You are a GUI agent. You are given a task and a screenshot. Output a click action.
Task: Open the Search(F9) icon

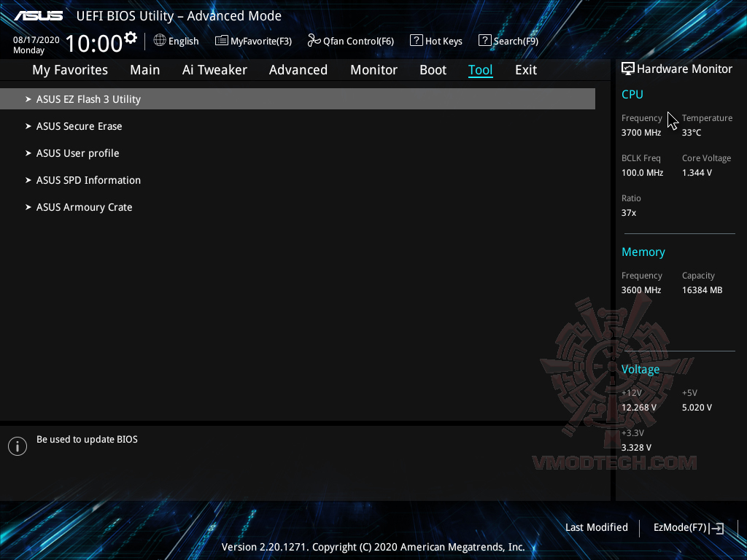click(484, 41)
